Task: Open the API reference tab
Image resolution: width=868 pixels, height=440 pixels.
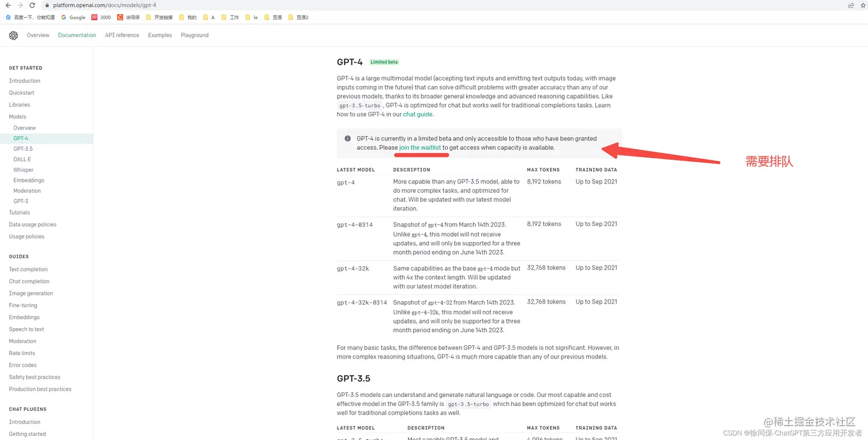Action: pos(122,35)
